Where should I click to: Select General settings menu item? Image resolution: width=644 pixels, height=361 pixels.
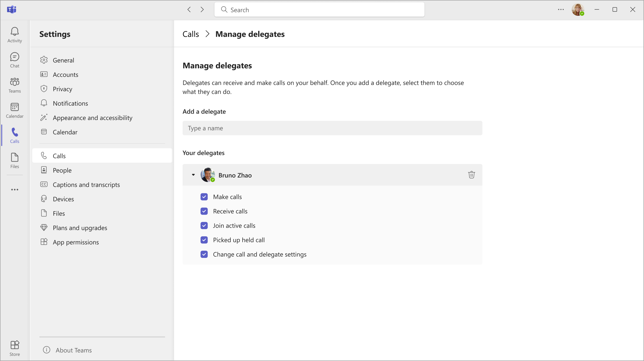coord(64,60)
